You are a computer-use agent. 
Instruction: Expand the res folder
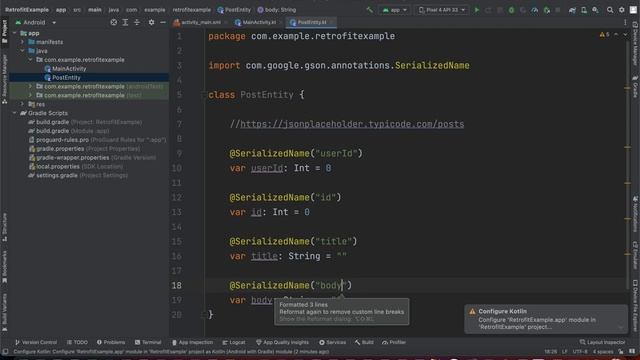click(x=22, y=104)
